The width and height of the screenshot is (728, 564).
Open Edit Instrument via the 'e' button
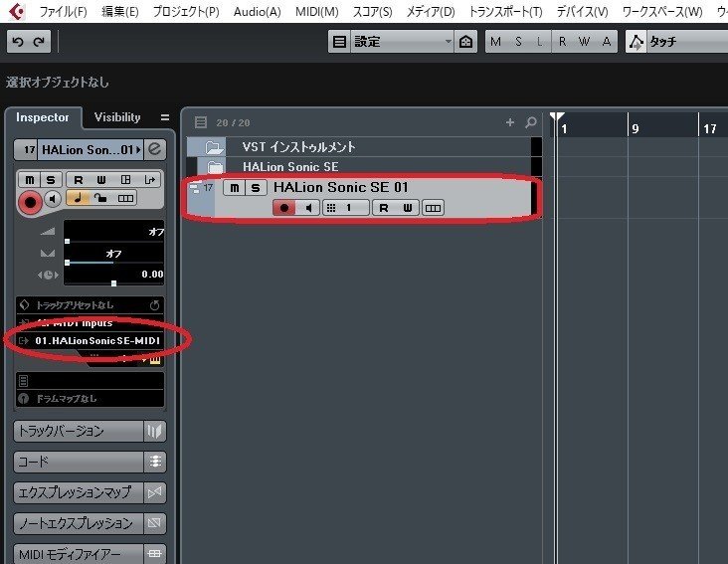[154, 149]
